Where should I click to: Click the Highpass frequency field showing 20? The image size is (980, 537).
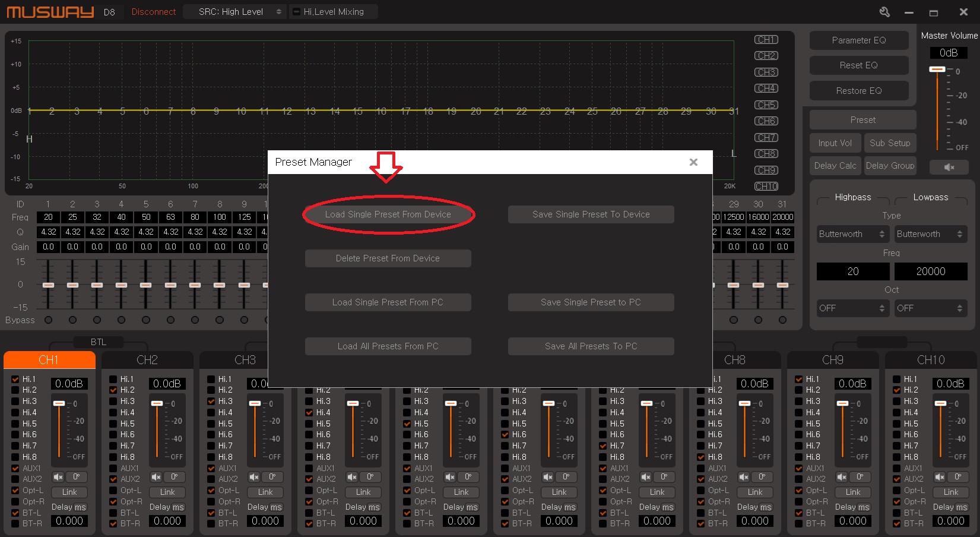853,271
